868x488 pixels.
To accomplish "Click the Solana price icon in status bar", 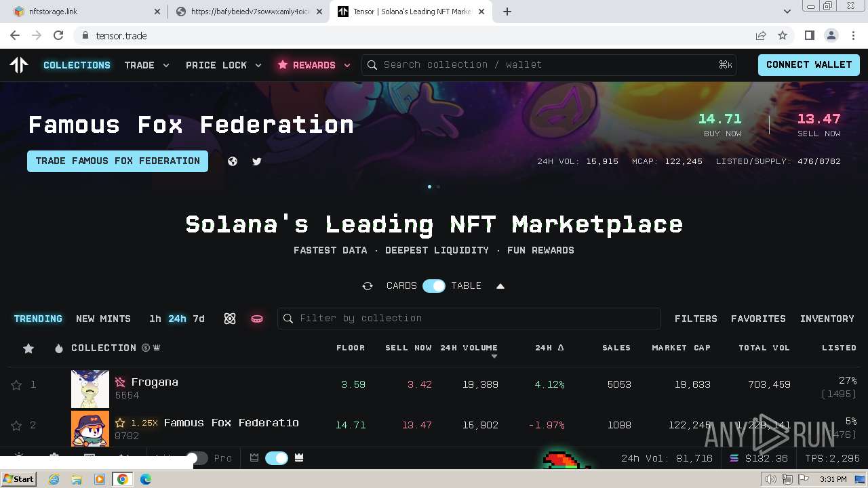I will (734, 458).
